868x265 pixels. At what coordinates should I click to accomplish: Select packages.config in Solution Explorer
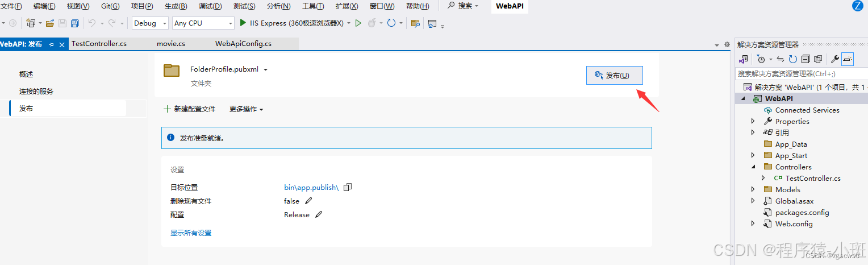point(802,212)
